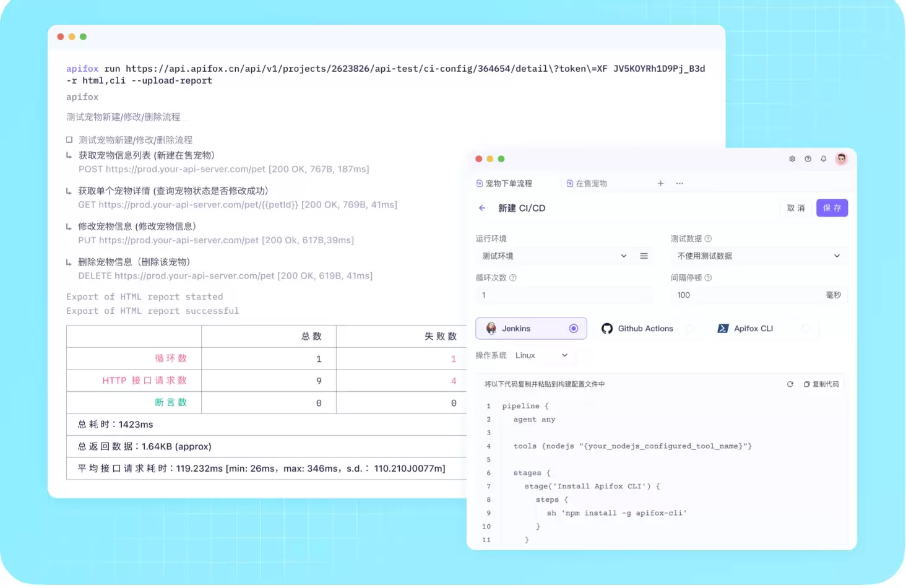The image size is (906, 588).
Task: Open notifications bell icon
Action: click(823, 159)
